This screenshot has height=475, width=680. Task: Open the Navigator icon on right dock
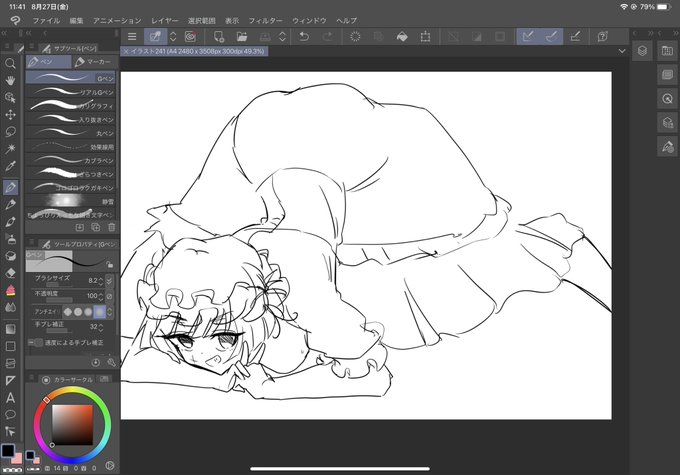(x=667, y=99)
